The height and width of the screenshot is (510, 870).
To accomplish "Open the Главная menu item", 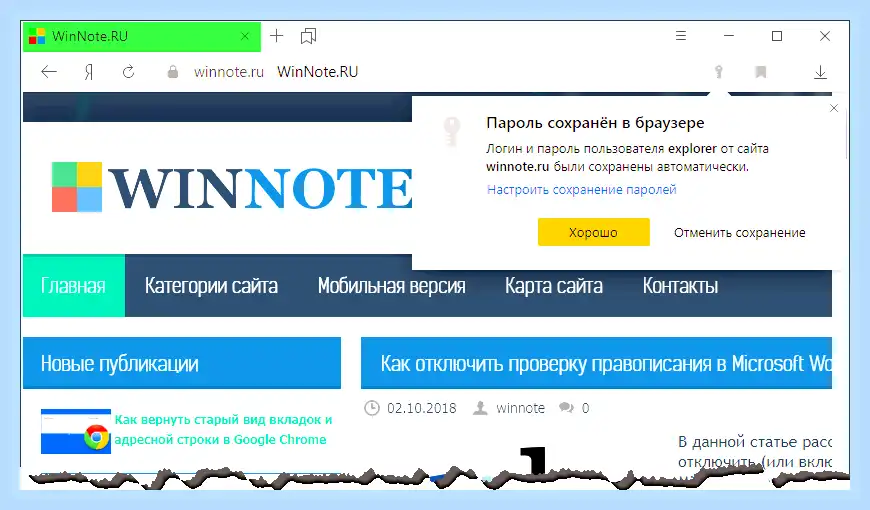I will coord(74,286).
